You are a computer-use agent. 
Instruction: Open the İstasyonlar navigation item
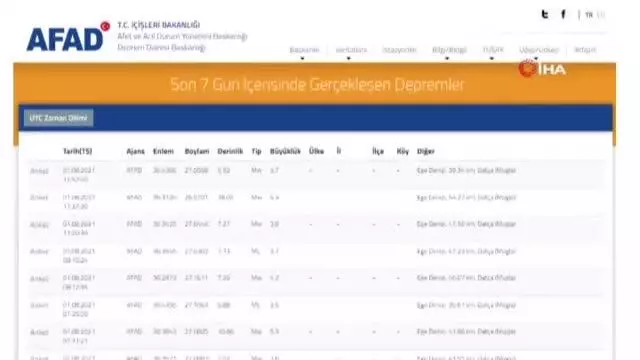[x=399, y=50]
